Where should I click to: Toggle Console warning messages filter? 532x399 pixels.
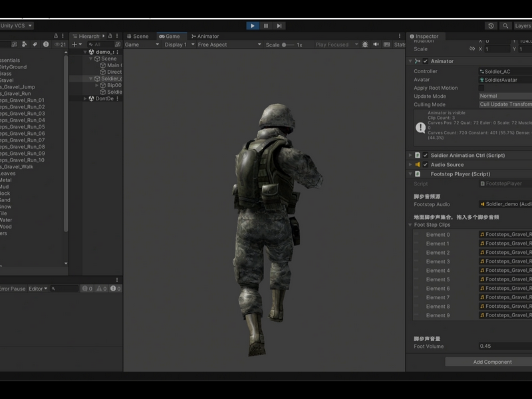click(102, 289)
